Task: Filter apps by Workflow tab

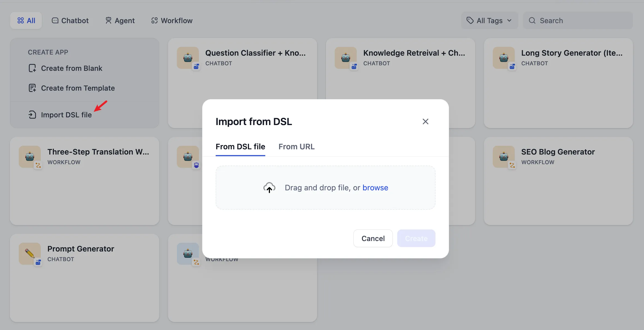Action: coord(172,21)
